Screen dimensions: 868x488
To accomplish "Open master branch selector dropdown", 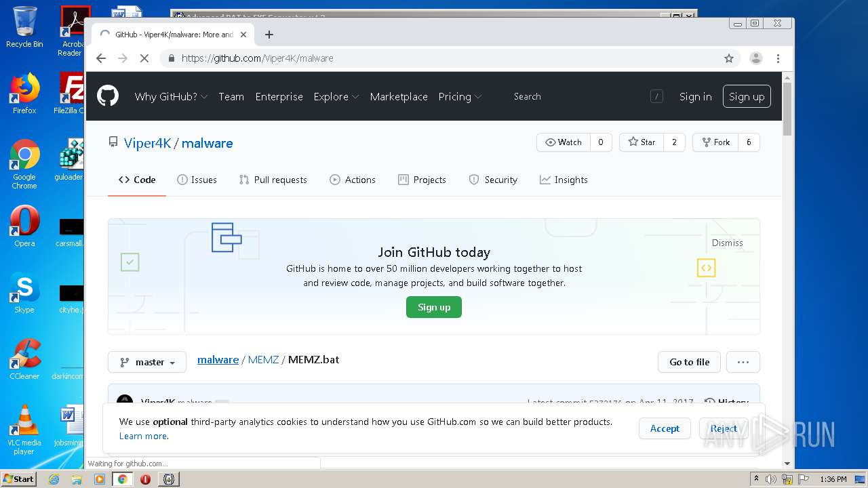I will tap(147, 362).
